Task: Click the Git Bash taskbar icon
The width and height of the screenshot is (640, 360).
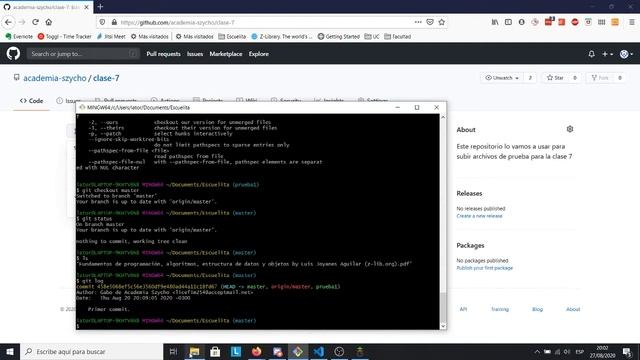Action: (x=298, y=351)
